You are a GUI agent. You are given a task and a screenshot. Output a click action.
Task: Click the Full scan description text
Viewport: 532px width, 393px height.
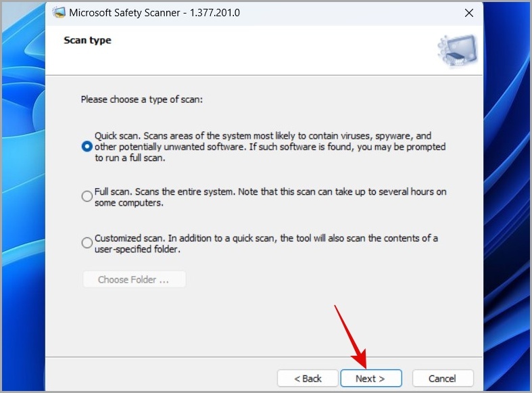[270, 197]
